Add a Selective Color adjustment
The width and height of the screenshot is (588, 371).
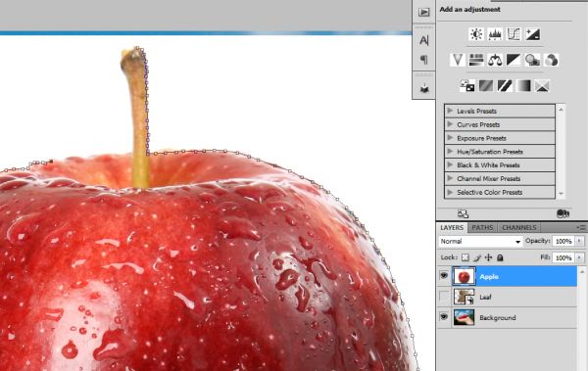pyautogui.click(x=542, y=86)
